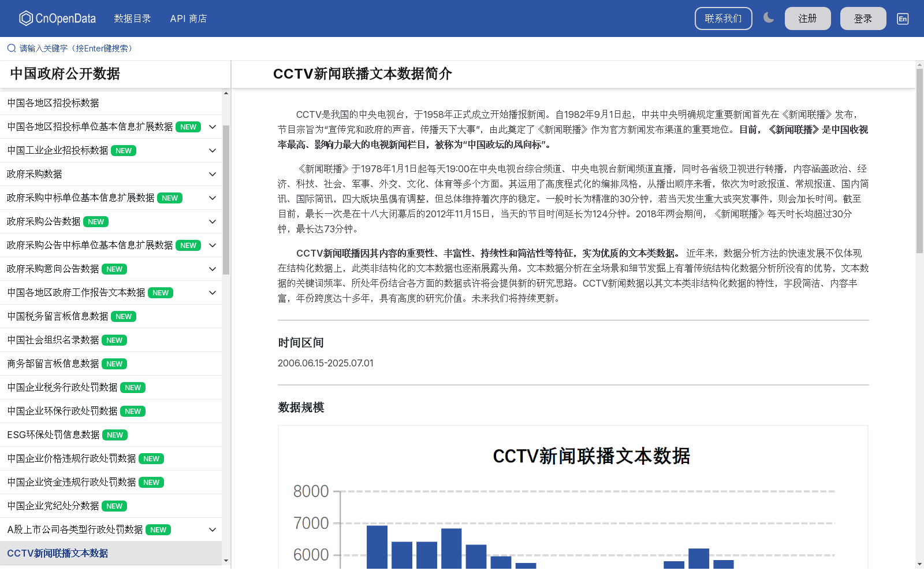The image size is (924, 578).
Task: Open 中国企业税务行政处罚数据 entry
Action: click(111, 387)
